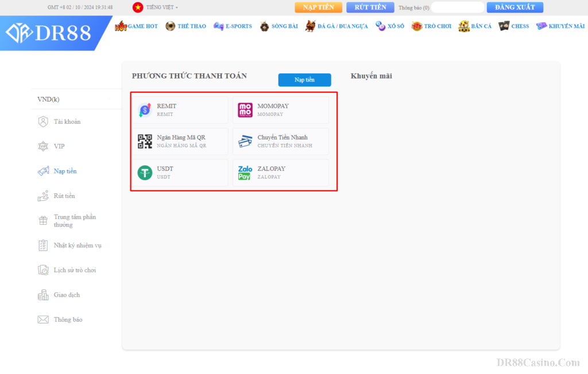588x374 pixels.
Task: Click the soccer ball icon
Action: click(x=170, y=26)
